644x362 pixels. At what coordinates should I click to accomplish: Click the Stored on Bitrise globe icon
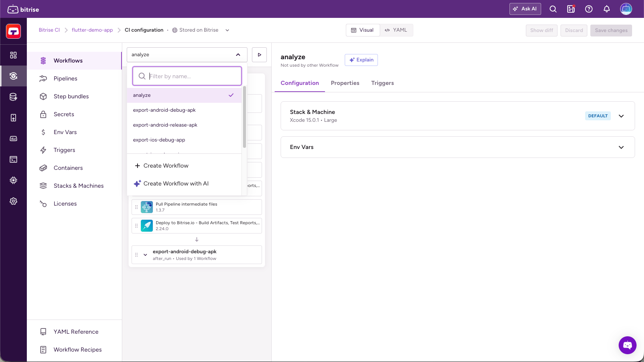[175, 30]
